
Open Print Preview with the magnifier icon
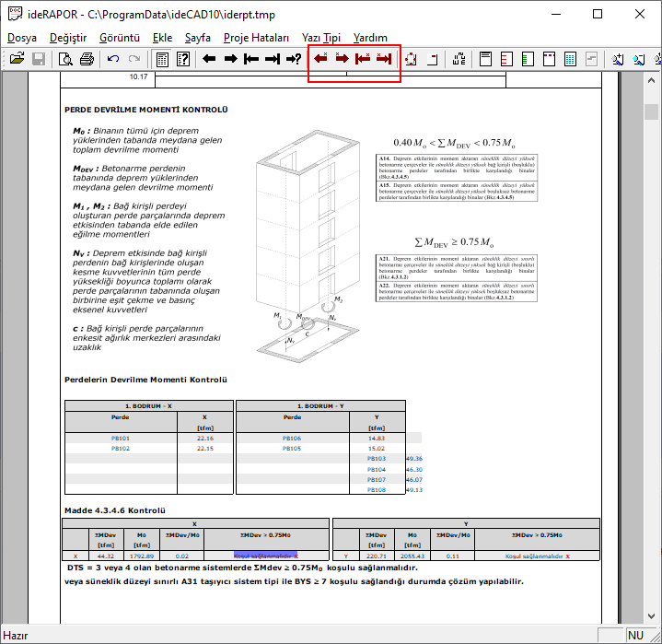[66, 59]
